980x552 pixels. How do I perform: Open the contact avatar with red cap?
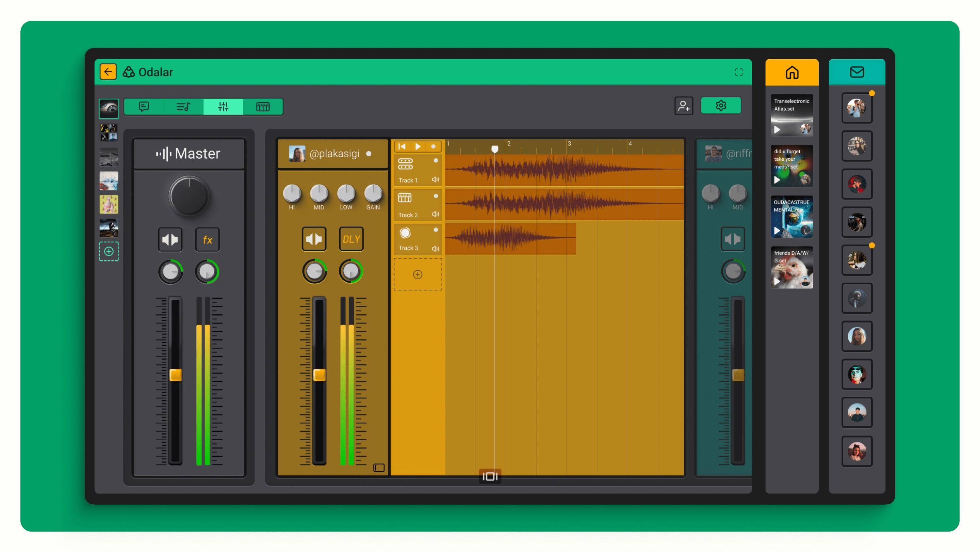857,184
